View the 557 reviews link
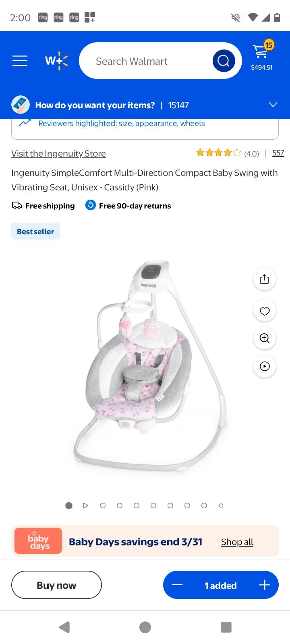290x644 pixels. [278, 153]
